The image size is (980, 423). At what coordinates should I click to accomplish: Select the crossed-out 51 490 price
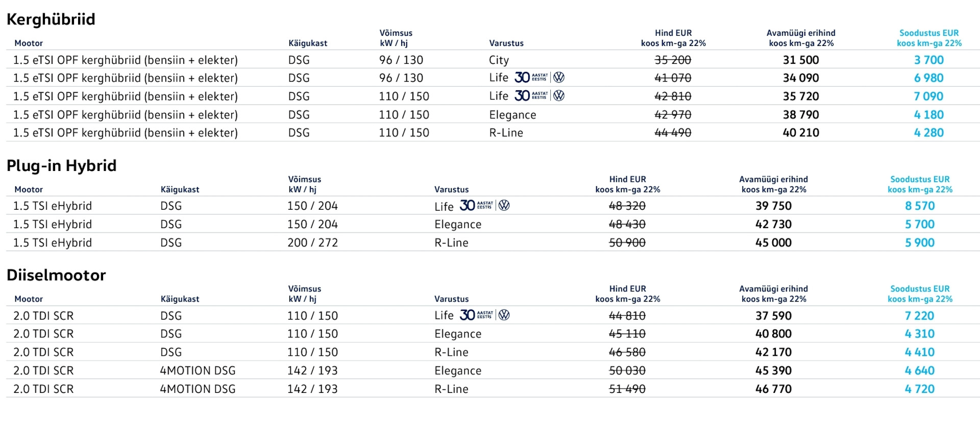point(627,389)
